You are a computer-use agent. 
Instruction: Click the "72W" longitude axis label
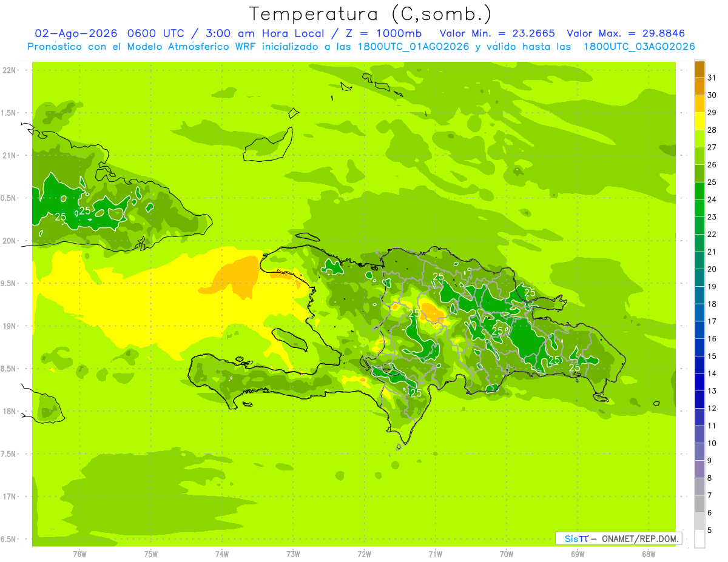click(x=364, y=554)
